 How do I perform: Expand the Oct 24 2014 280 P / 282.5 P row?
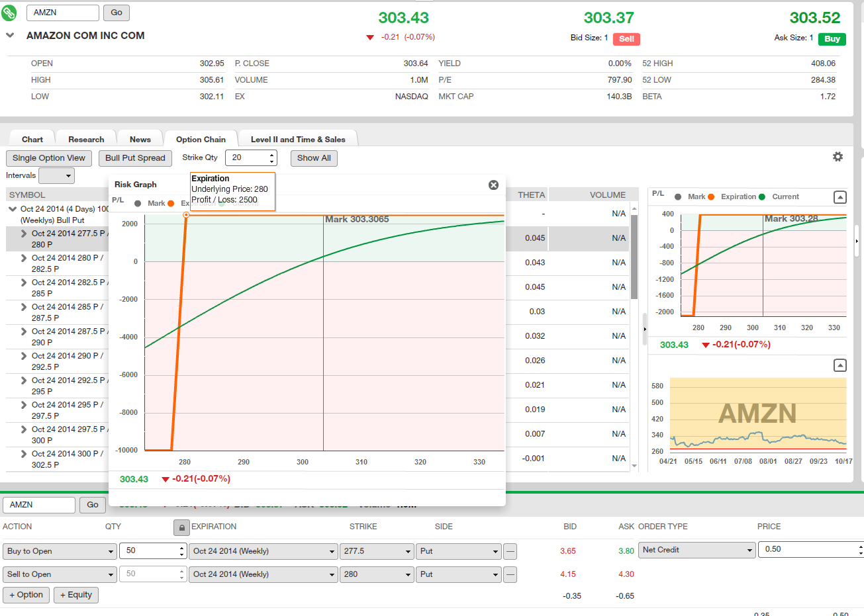coord(24,258)
